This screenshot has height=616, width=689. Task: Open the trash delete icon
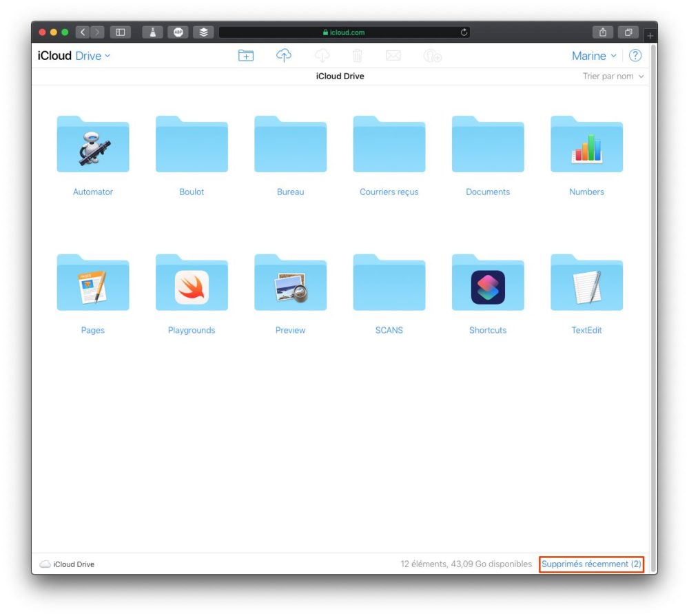358,55
